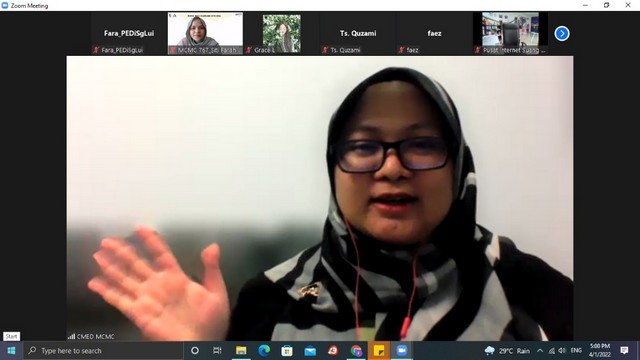Image resolution: width=640 pixels, height=360 pixels.
Task: Open Microsoft Store from the taskbar
Action: click(287, 351)
